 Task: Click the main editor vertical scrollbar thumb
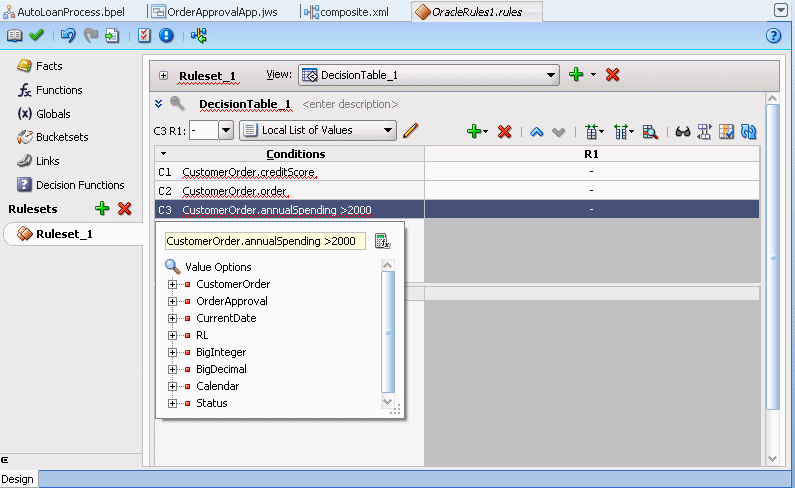pos(773,257)
